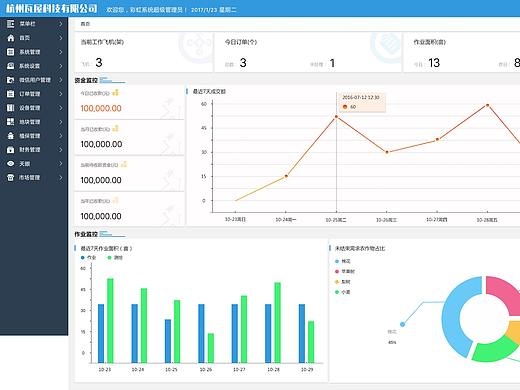Expand the 设备管理 chevron
Screen dimensions: 520x390
click(60, 108)
